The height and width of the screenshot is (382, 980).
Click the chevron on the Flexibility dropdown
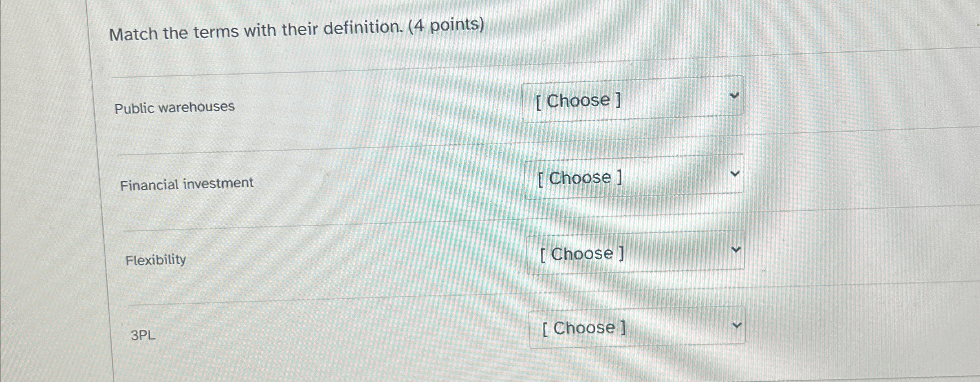736,250
